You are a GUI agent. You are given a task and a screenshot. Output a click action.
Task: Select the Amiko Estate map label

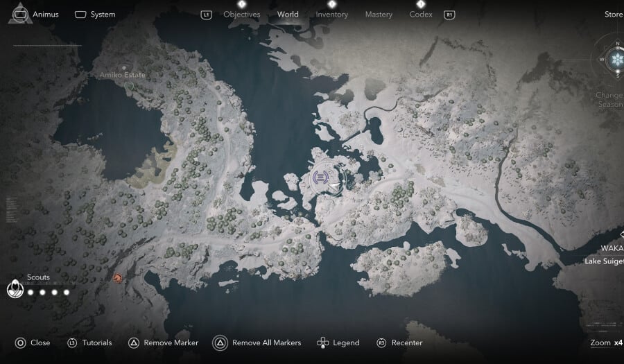123,75
